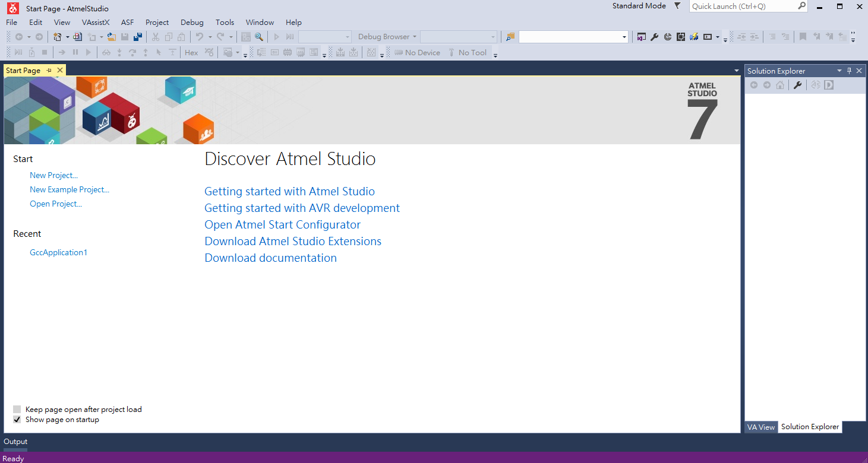Switch to the VA View tab
This screenshot has height=463, width=868.
(761, 427)
